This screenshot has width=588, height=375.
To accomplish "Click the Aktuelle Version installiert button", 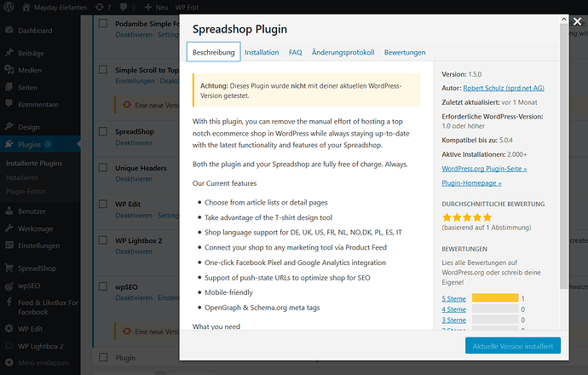I will 513,345.
